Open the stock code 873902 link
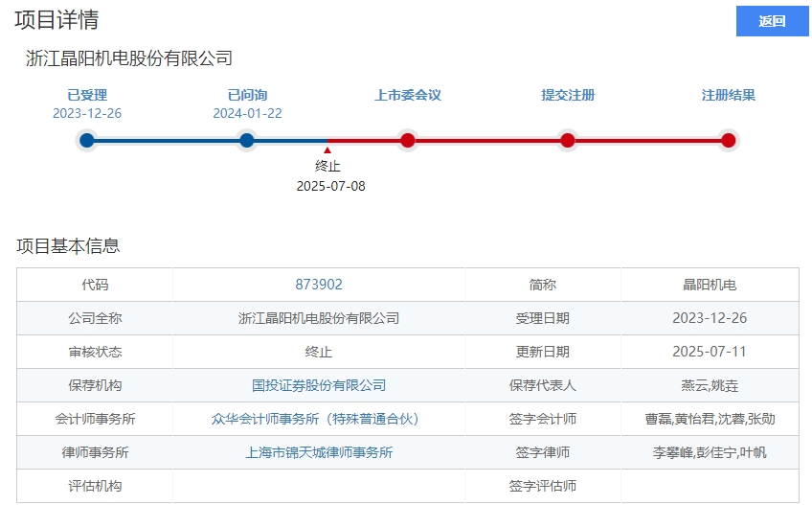The width and height of the screenshot is (812, 505). tap(319, 285)
